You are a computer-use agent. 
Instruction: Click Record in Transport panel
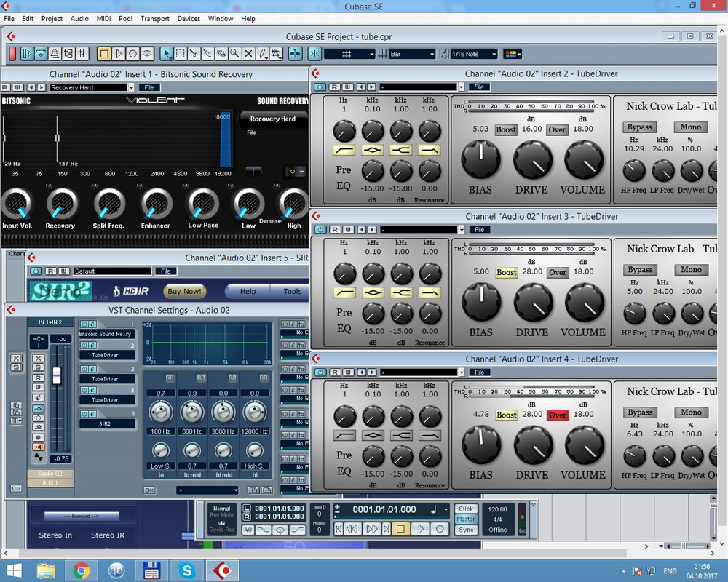440,529
